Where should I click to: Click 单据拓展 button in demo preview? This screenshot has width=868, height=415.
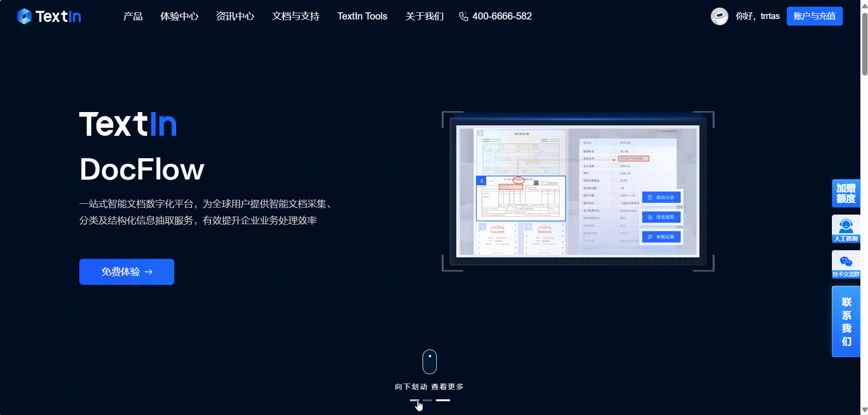pos(661,237)
